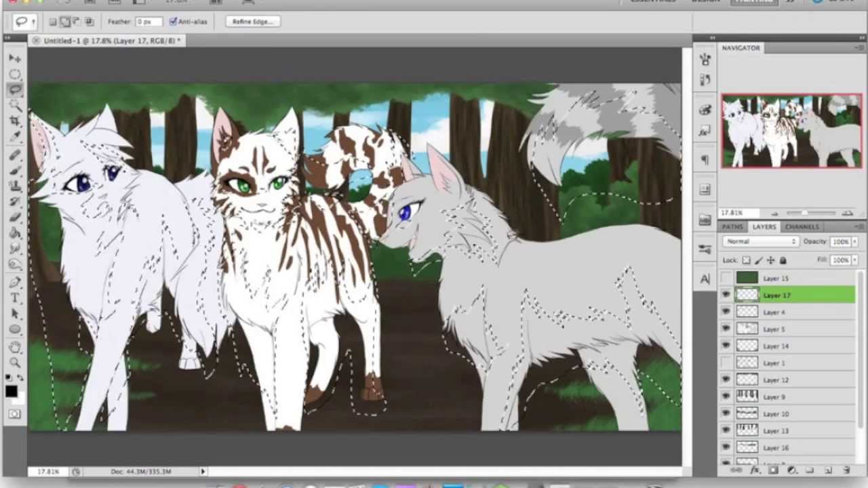Add a layer mask
Viewport: 868px width, 488px height.
coord(773,470)
